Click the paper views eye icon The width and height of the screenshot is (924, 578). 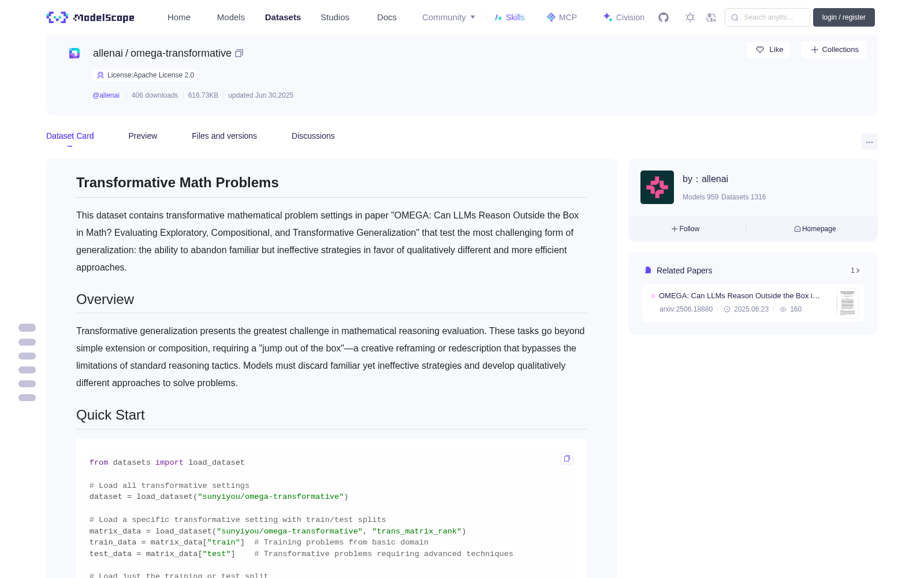tap(783, 309)
